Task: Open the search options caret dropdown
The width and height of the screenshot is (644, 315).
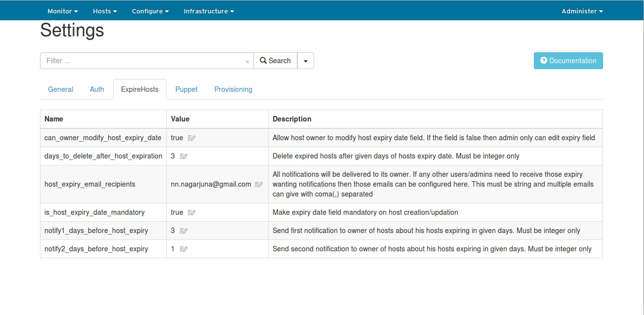Action: point(306,61)
